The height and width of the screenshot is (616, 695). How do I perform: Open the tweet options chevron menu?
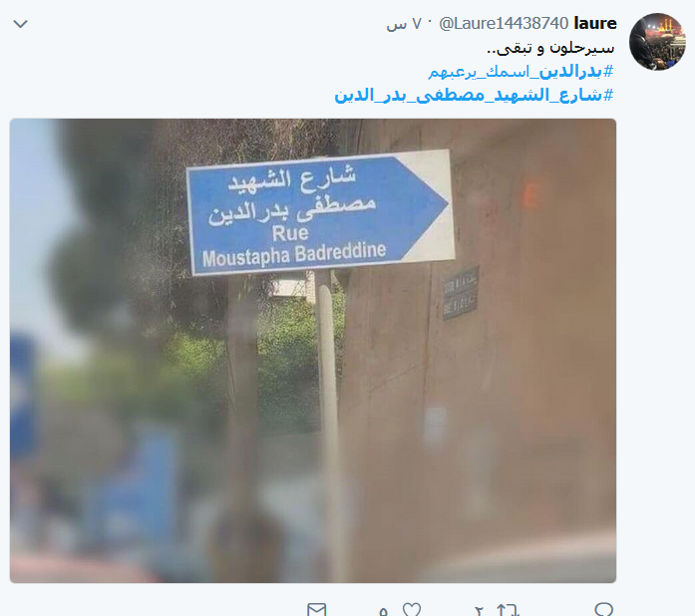coord(20,24)
